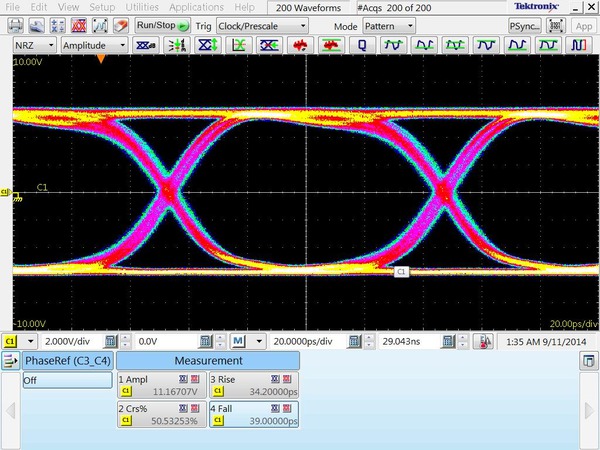Select the eye height measurement icon with green arrow
Screen dimensions: 600x450
tap(208, 45)
